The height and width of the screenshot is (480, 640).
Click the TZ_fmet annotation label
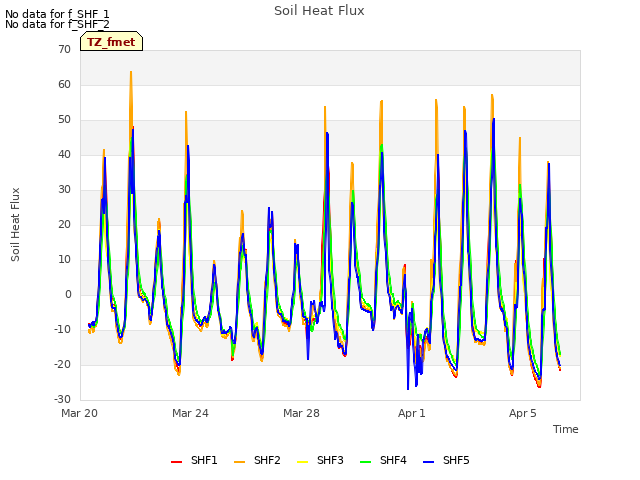[111, 42]
